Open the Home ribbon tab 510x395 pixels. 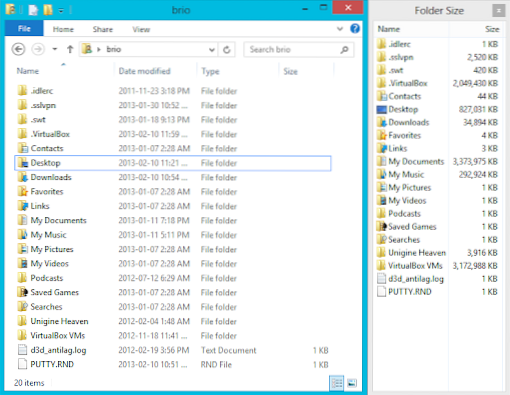63,29
